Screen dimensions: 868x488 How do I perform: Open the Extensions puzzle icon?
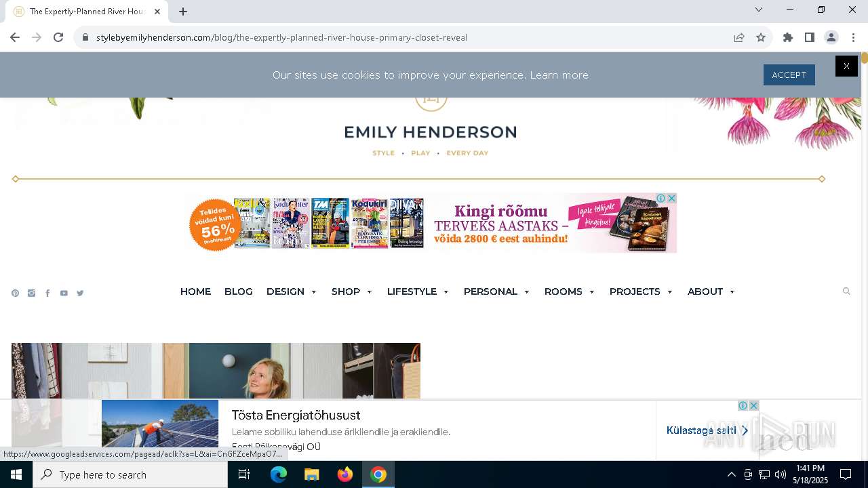click(788, 37)
